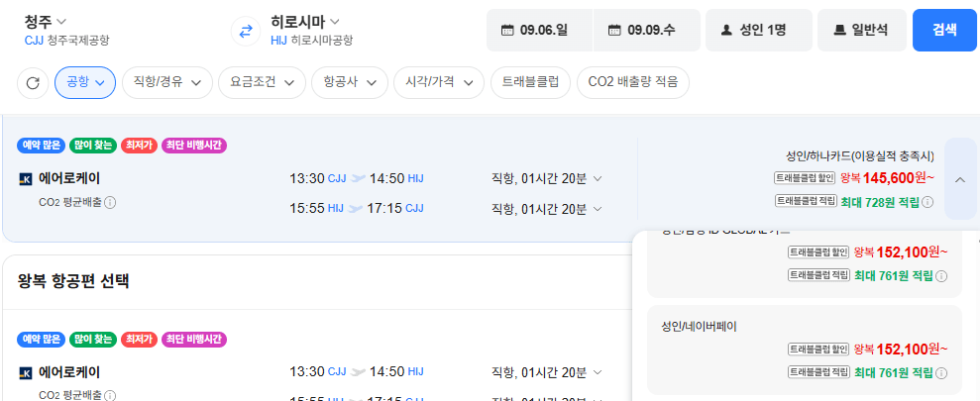The height and width of the screenshot is (401, 980).
Task: Open the 항공사 filter dropdown
Action: point(350,82)
